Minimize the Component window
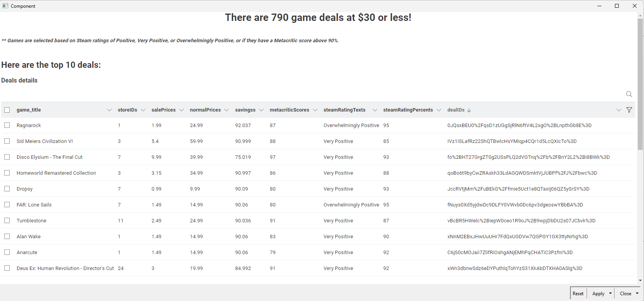 (599, 6)
